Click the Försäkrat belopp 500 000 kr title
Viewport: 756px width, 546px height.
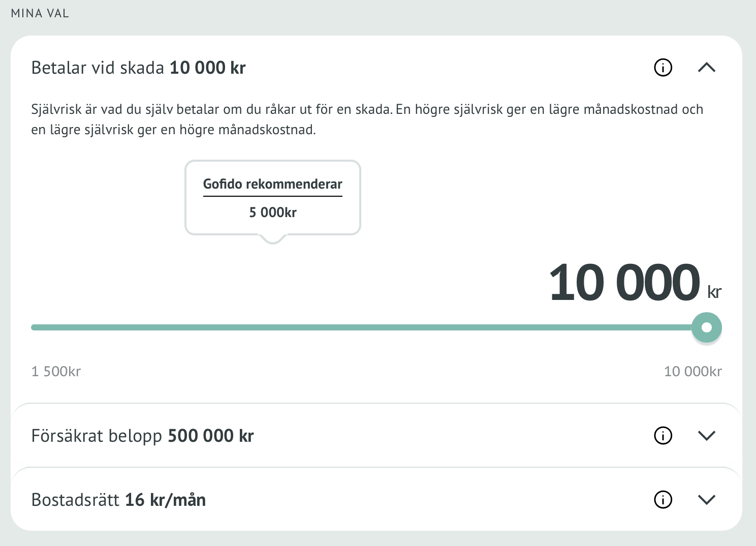point(142,436)
